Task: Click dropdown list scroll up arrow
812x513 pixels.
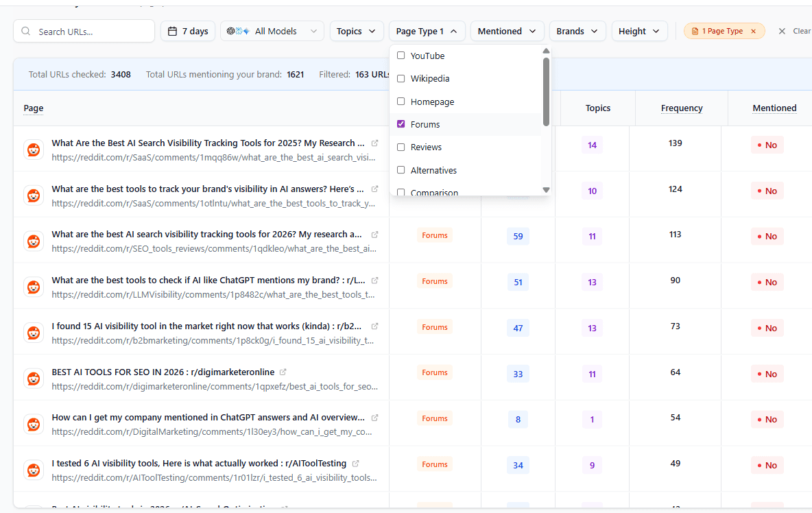Action: point(546,51)
